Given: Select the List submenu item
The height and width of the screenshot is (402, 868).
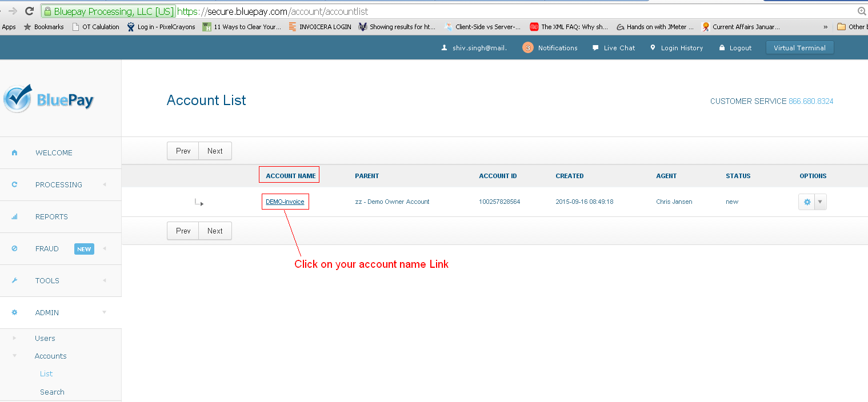Looking at the screenshot, I should coord(46,373).
